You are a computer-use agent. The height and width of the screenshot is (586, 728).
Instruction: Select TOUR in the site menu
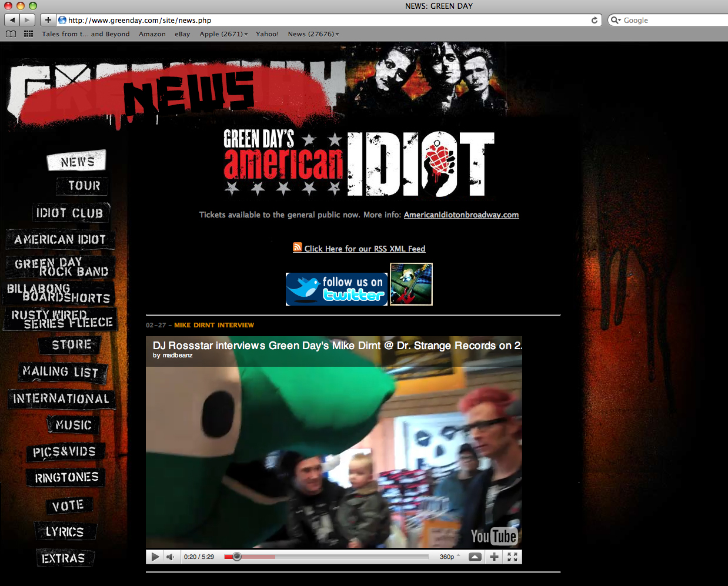83,186
